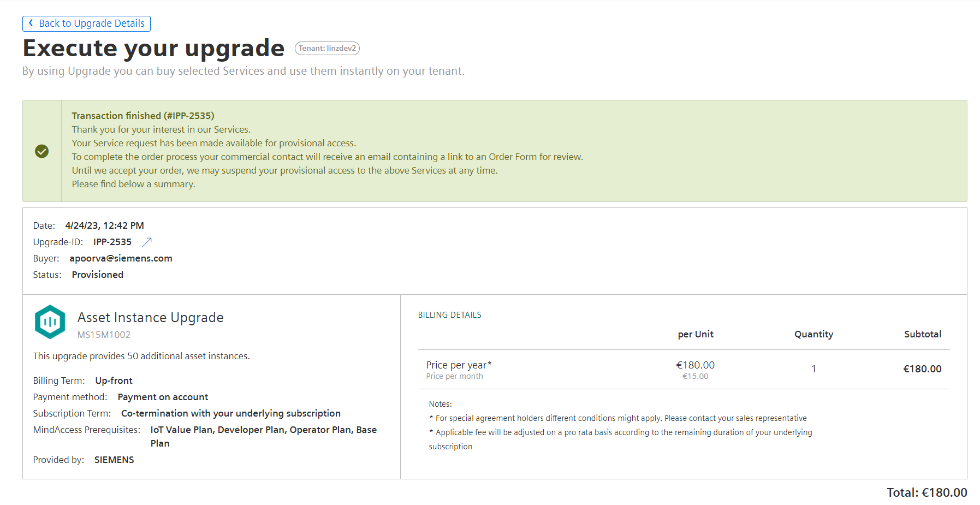Screen dimensions: 980x505
Task: Click the SIEMENS provider name
Action: [114, 460]
